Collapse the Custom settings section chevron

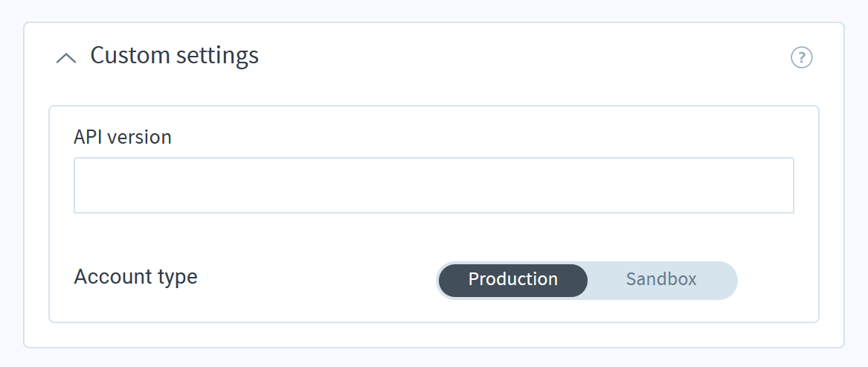[x=66, y=57]
